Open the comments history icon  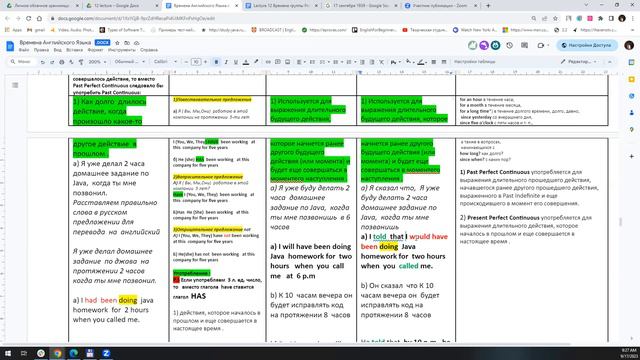524,45
